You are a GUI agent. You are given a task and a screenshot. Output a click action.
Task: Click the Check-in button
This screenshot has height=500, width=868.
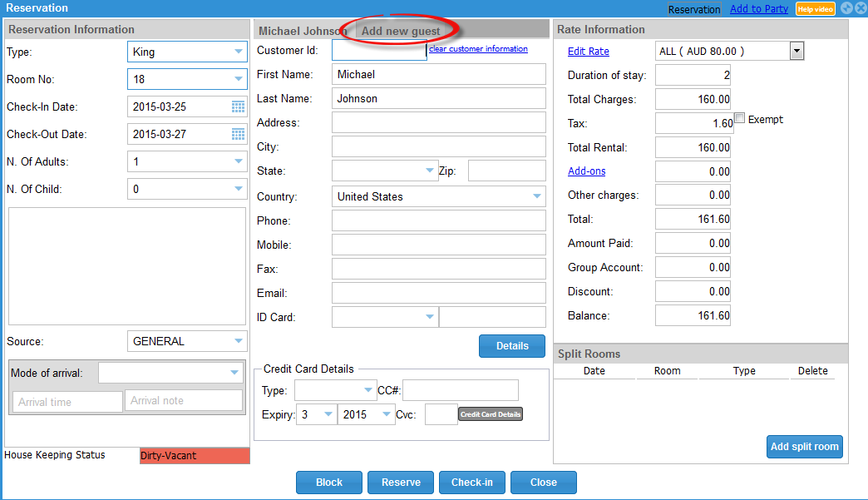(472, 483)
